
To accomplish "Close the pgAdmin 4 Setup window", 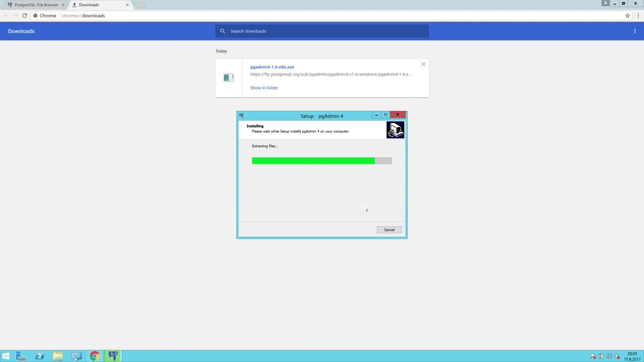I will click(x=397, y=115).
